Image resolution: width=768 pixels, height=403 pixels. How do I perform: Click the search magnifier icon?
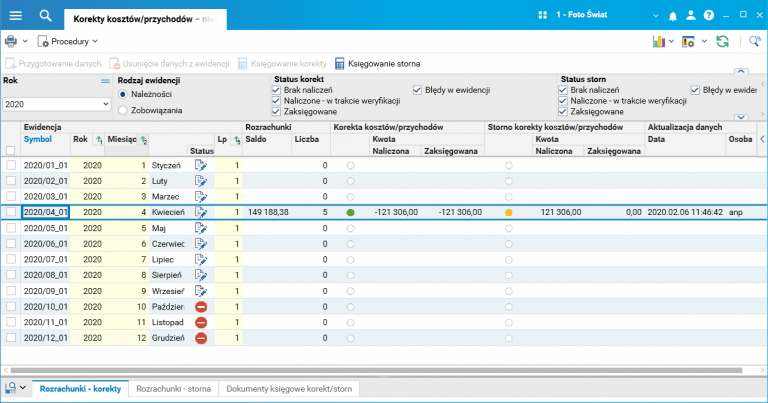pos(45,15)
